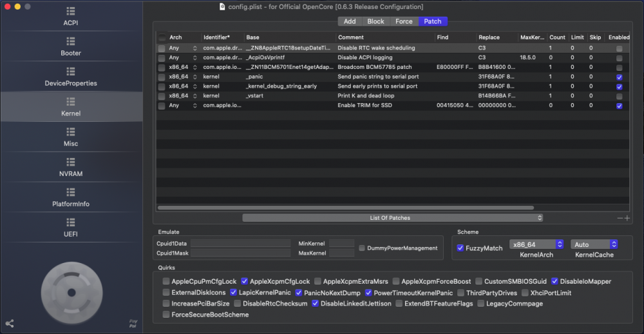Image resolution: width=644 pixels, height=334 pixels.
Task: Enable AppleCpuPmCfgLock quirk
Action: point(166,281)
